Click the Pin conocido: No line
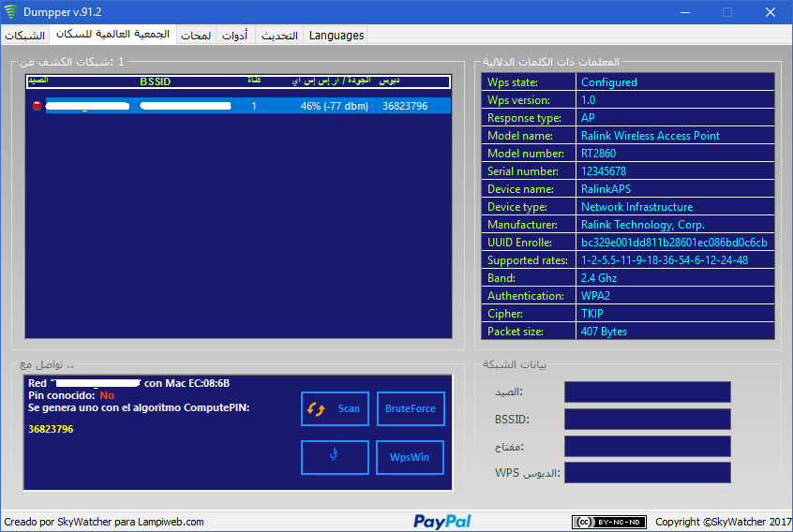Image resolution: width=793 pixels, height=532 pixels. [71, 395]
